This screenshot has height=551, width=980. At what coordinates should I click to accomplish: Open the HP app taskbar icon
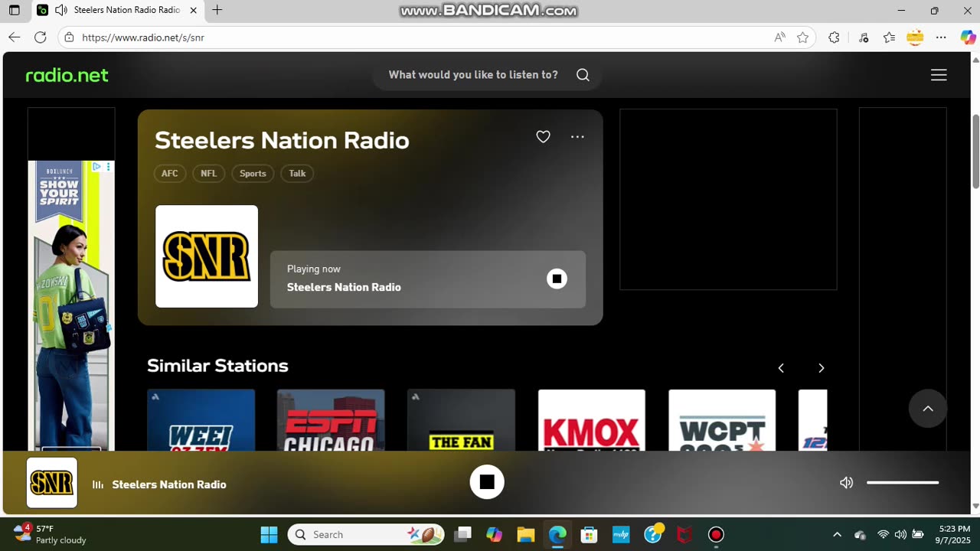click(621, 534)
